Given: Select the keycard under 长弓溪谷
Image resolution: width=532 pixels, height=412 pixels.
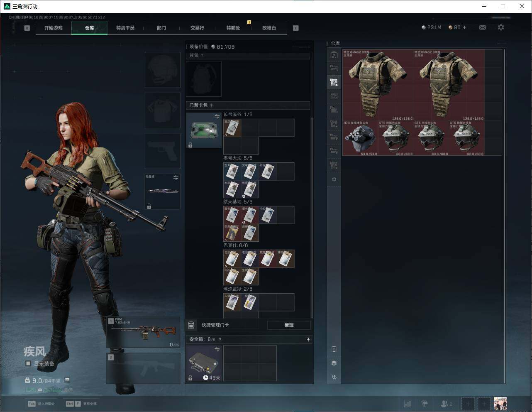Looking at the screenshot, I should coord(232,128).
